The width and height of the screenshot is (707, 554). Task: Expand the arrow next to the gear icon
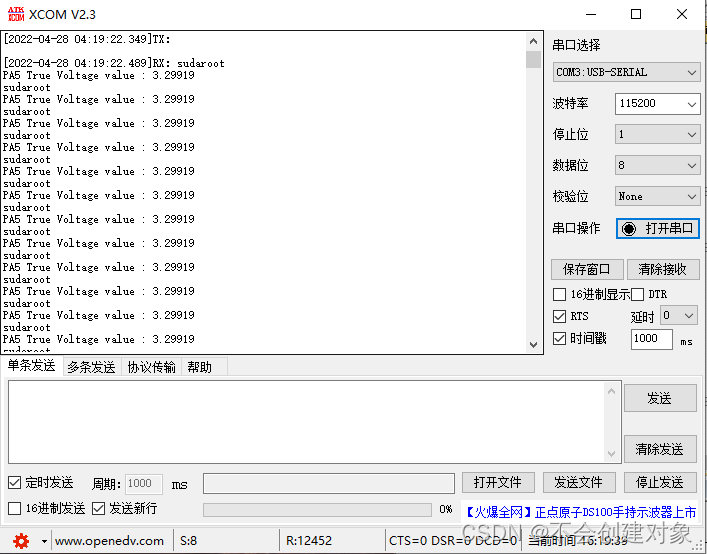(x=44, y=541)
